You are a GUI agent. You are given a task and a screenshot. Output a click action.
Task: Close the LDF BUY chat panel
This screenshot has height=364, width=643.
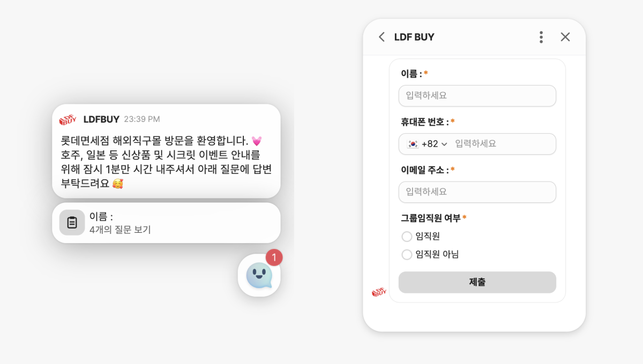(x=565, y=37)
